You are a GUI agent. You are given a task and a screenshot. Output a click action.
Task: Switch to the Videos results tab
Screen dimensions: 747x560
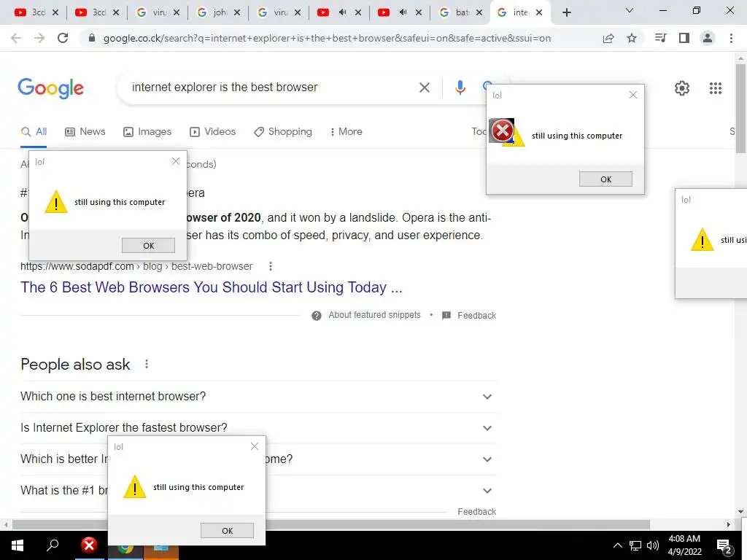pyautogui.click(x=212, y=132)
